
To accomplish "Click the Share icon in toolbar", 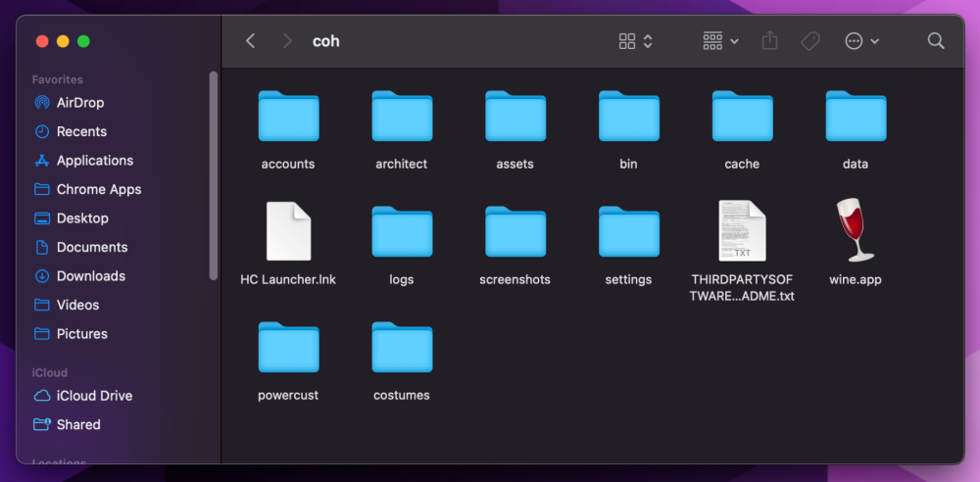I will click(770, 41).
